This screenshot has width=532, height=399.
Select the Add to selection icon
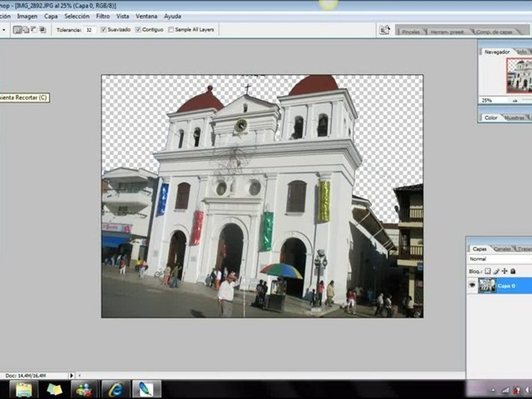click(26, 30)
